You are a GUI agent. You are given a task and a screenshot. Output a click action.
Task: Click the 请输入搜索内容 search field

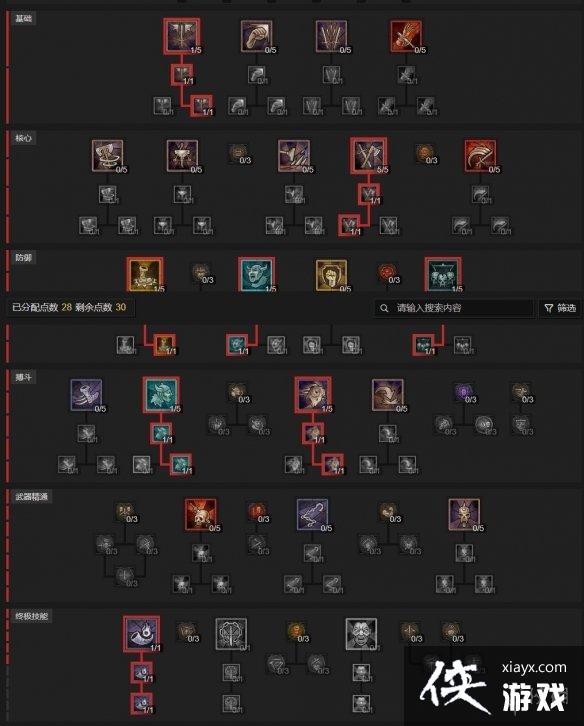pyautogui.click(x=454, y=308)
